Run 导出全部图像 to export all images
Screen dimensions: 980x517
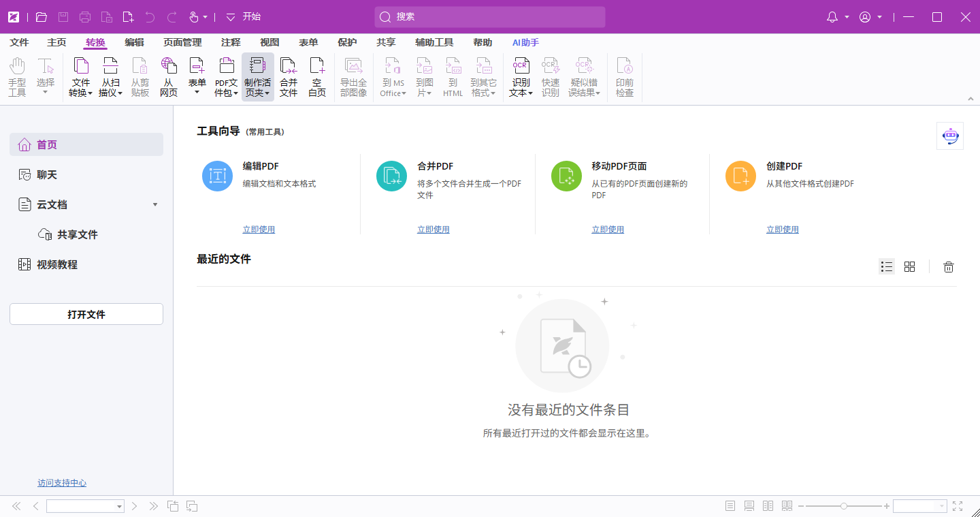click(x=353, y=75)
